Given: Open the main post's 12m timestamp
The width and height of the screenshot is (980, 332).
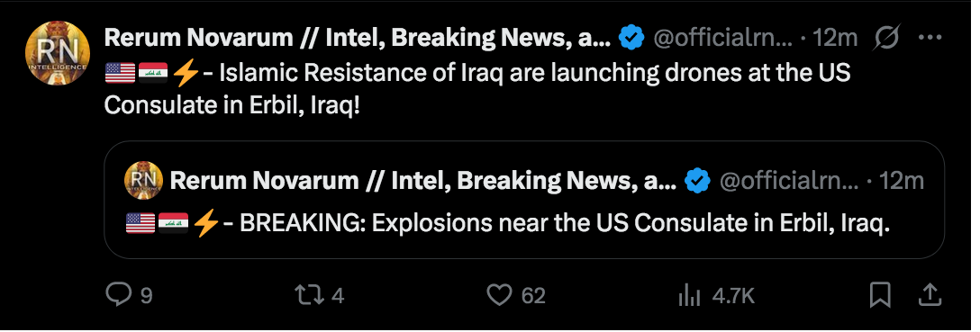Looking at the screenshot, I should tap(835, 39).
